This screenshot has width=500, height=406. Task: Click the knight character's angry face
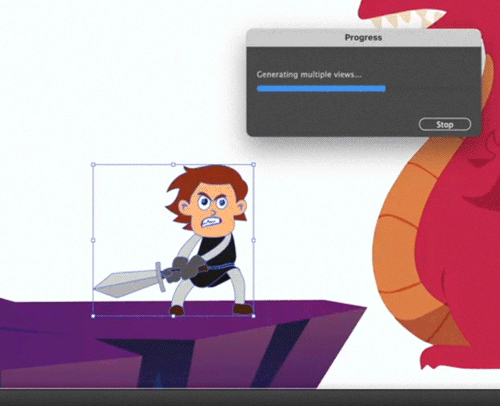212,210
